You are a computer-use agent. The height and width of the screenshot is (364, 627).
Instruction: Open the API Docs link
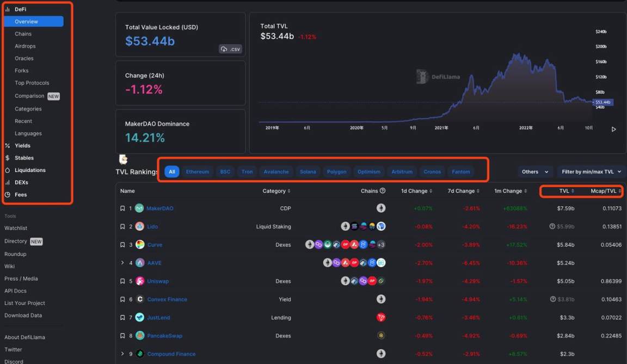(x=15, y=291)
